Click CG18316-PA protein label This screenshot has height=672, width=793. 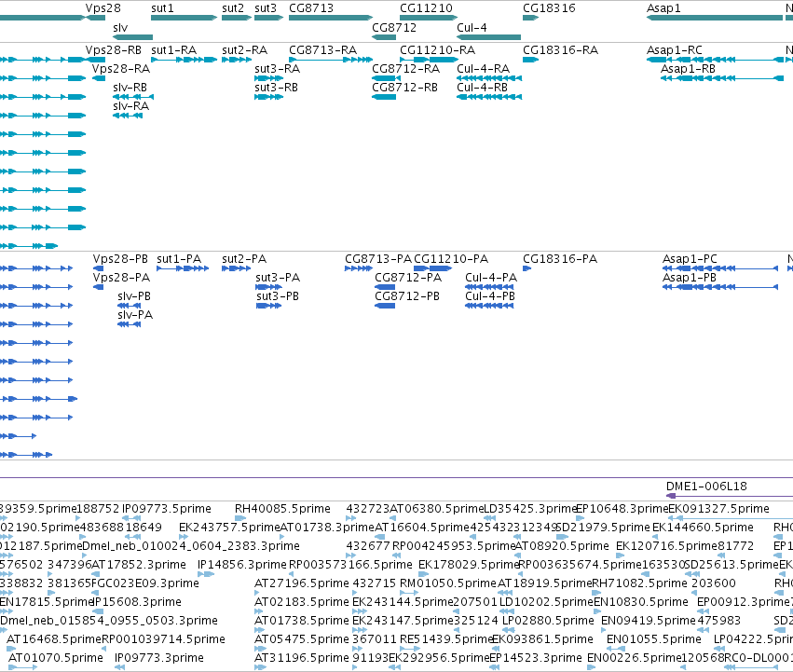click(x=560, y=259)
